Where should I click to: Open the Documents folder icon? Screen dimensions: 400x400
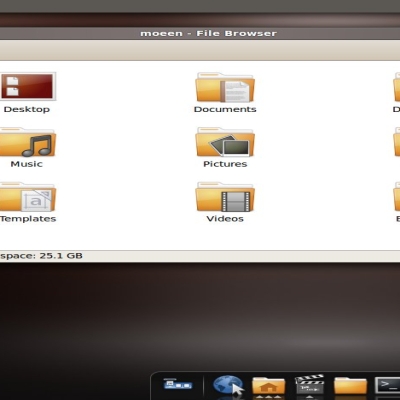point(225,87)
